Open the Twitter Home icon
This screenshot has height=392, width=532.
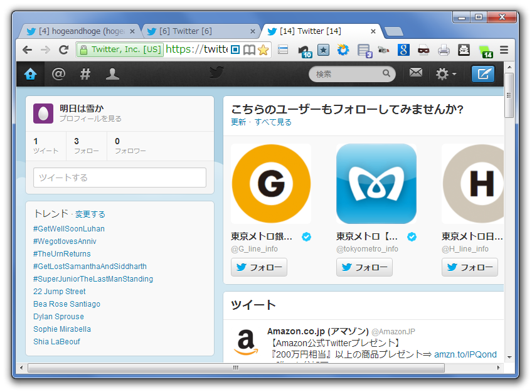click(30, 73)
